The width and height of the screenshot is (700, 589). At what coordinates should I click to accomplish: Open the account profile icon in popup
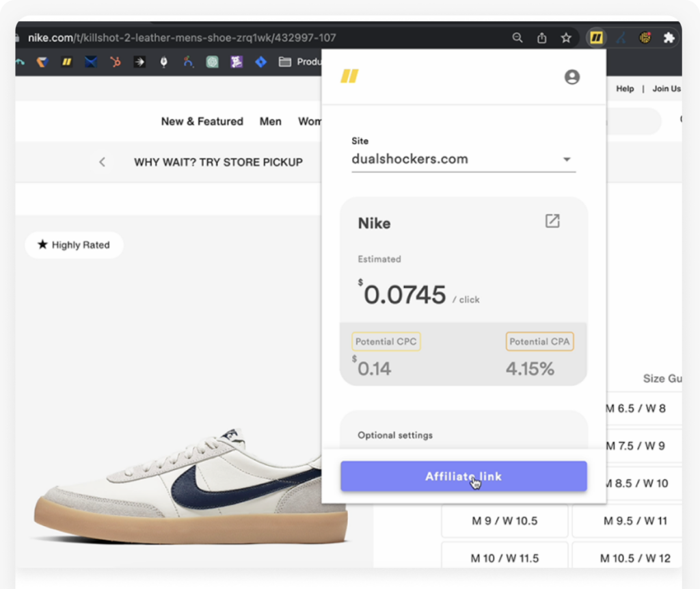coord(572,77)
